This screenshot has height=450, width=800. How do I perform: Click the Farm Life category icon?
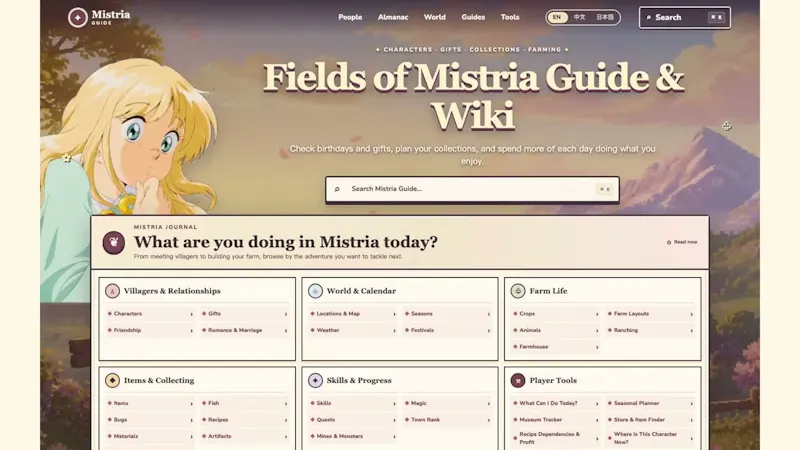coord(518,291)
